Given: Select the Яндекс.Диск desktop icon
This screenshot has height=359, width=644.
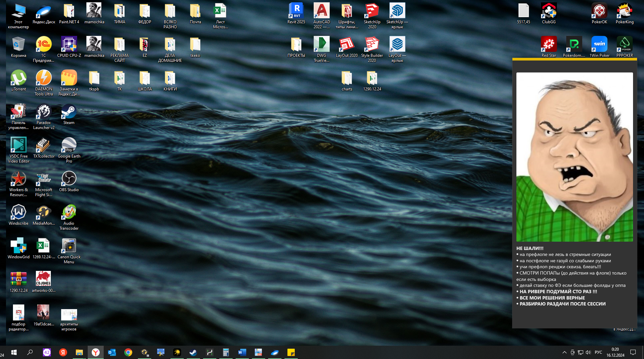Looking at the screenshot, I should 44,14.
